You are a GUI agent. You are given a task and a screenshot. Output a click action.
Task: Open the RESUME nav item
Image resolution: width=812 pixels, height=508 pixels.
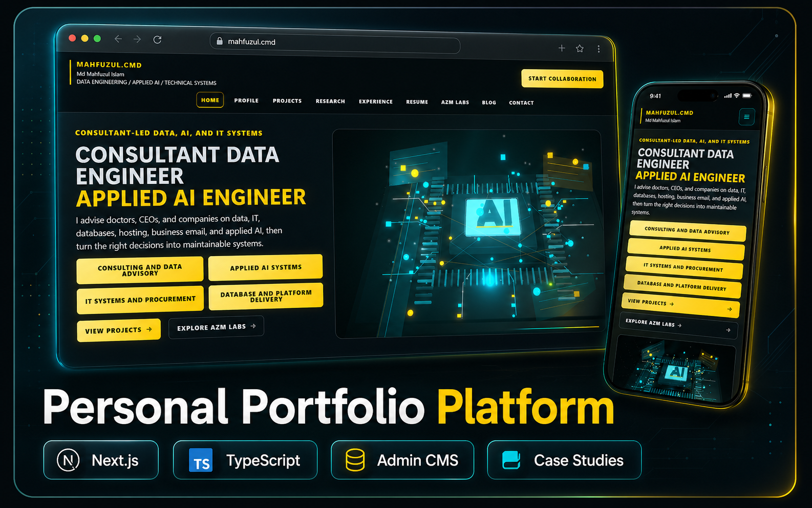click(x=417, y=102)
